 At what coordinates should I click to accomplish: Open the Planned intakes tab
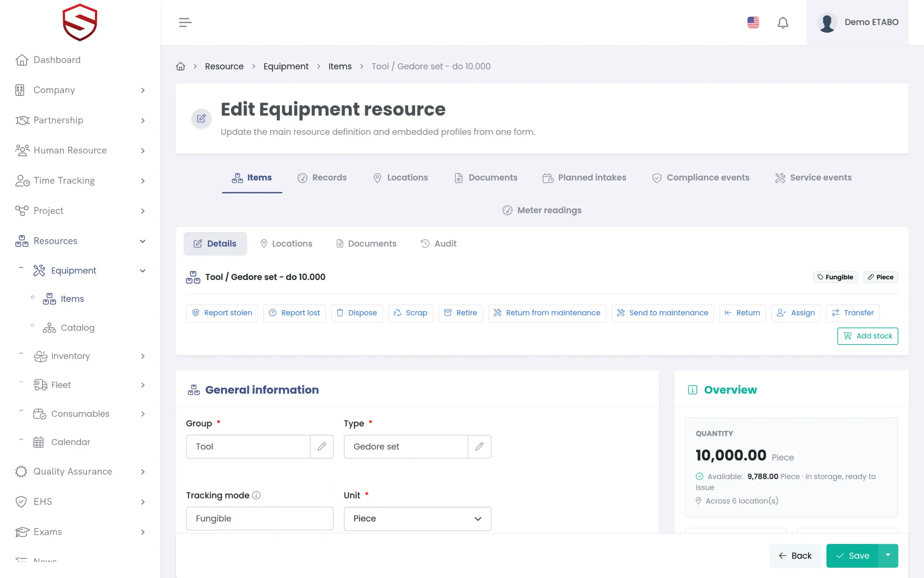point(584,178)
